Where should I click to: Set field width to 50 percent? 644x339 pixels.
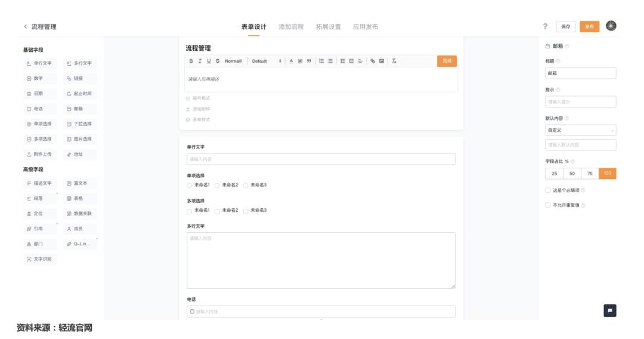pyautogui.click(x=572, y=174)
